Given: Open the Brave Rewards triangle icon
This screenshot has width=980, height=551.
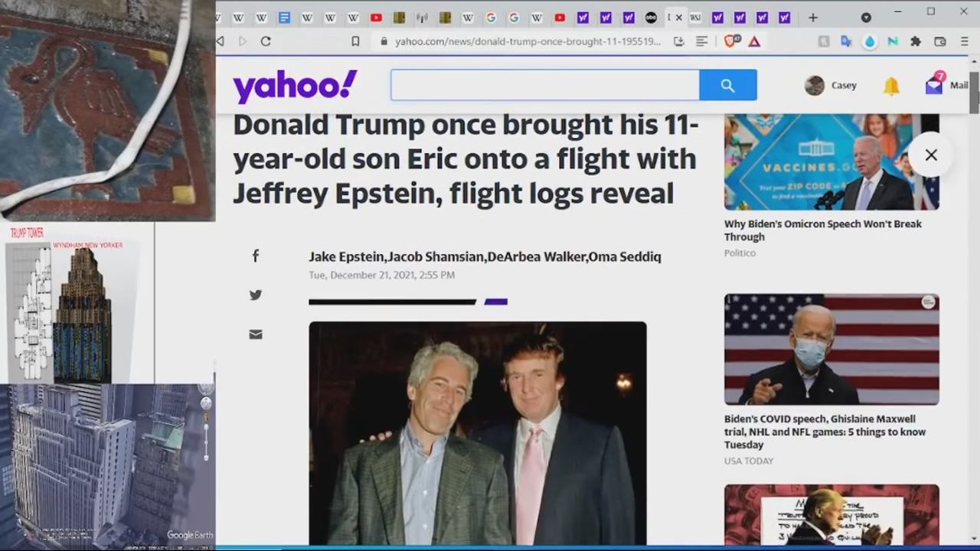Looking at the screenshot, I should click(754, 41).
